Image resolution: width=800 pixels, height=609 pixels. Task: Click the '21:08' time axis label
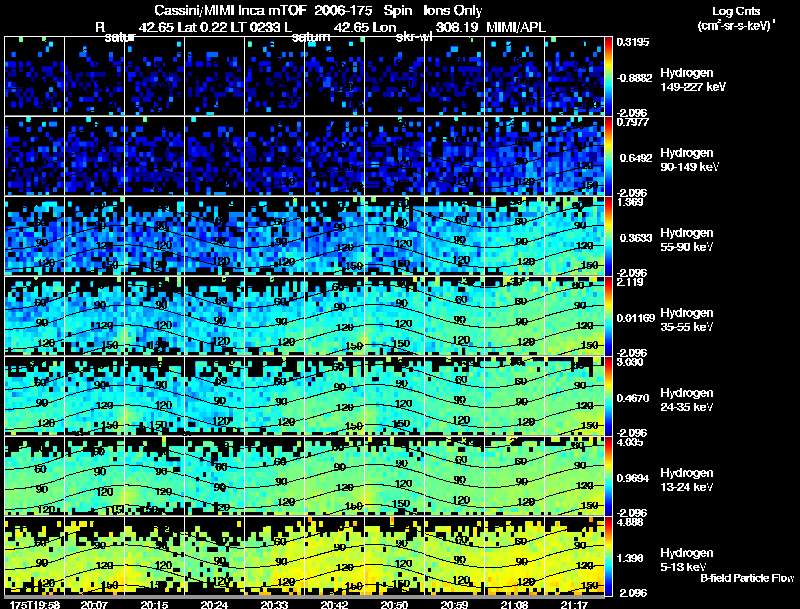click(x=514, y=604)
